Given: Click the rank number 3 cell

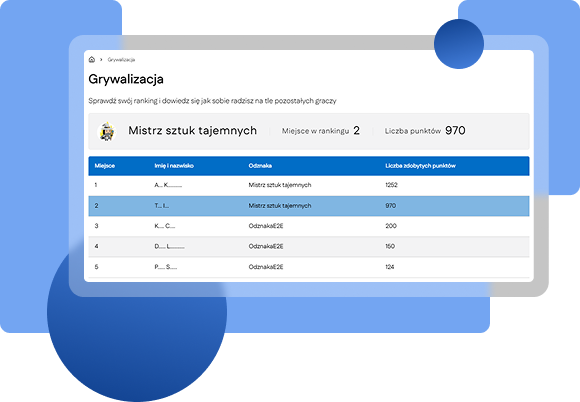Looking at the screenshot, I should (96, 226).
